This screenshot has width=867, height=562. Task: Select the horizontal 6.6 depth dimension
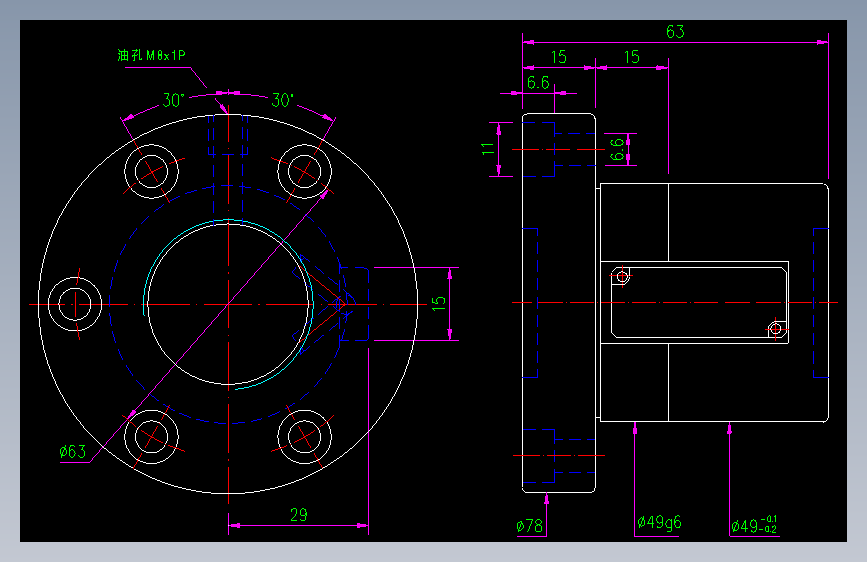(x=537, y=83)
